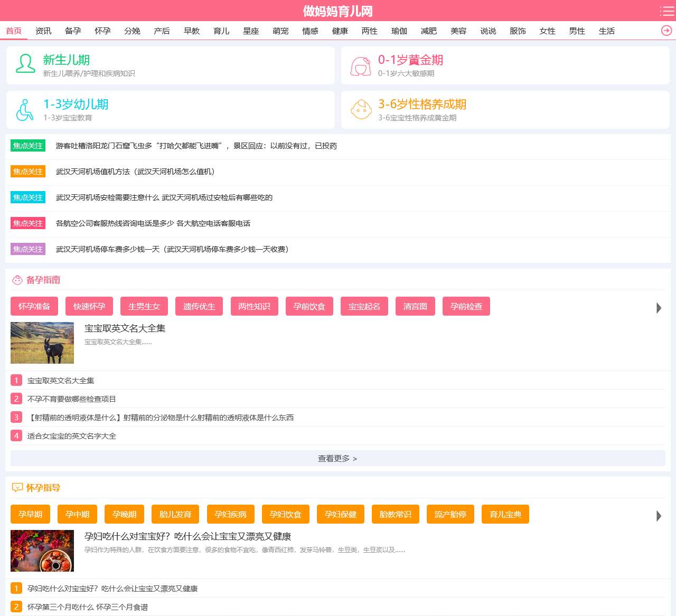This screenshot has width=676, height=616.
Task: Click the 两性知识 tag button
Action: point(254,306)
